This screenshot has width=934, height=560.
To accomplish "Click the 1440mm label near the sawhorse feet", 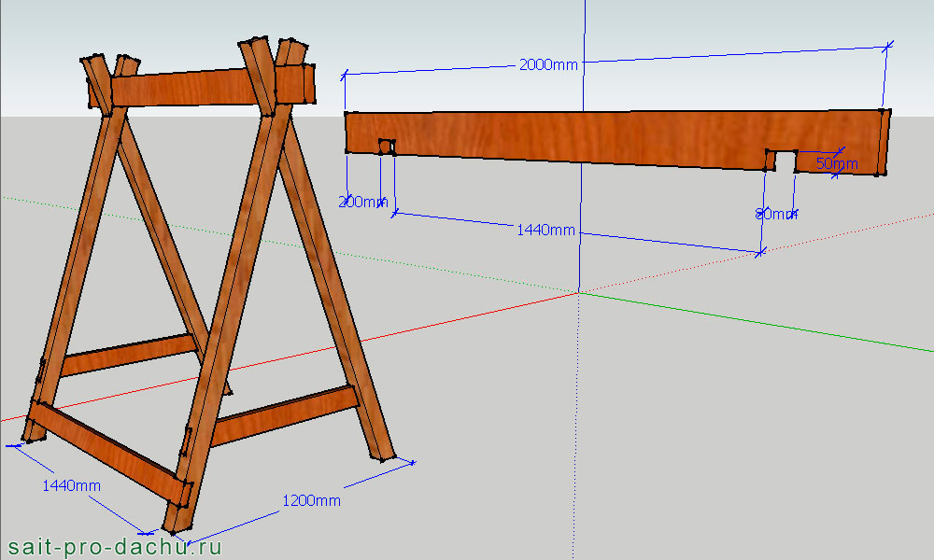I will [71, 484].
